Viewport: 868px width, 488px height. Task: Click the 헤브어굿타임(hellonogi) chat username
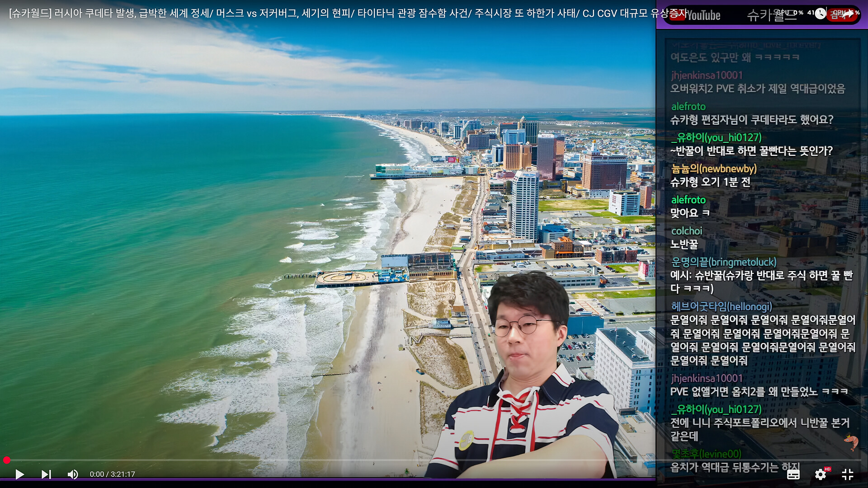[x=722, y=306]
